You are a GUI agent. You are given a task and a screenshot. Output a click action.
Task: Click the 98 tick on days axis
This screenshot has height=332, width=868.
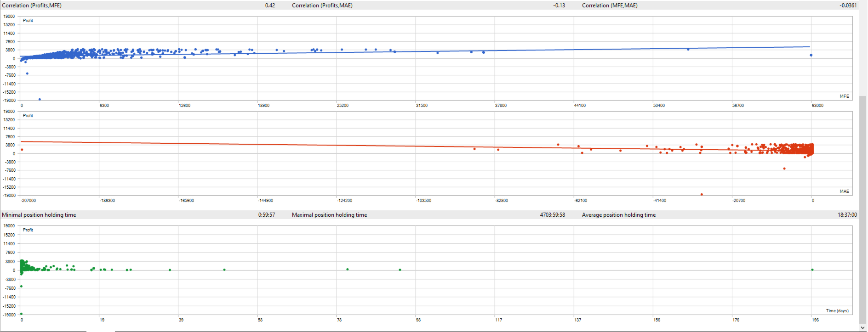[x=418, y=320]
